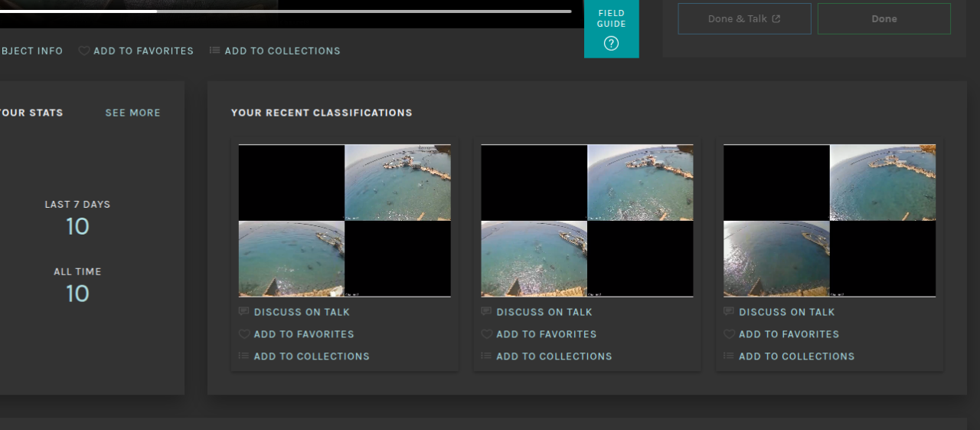Click the Your Recent Classifications heading
980x430 pixels.
(x=322, y=113)
